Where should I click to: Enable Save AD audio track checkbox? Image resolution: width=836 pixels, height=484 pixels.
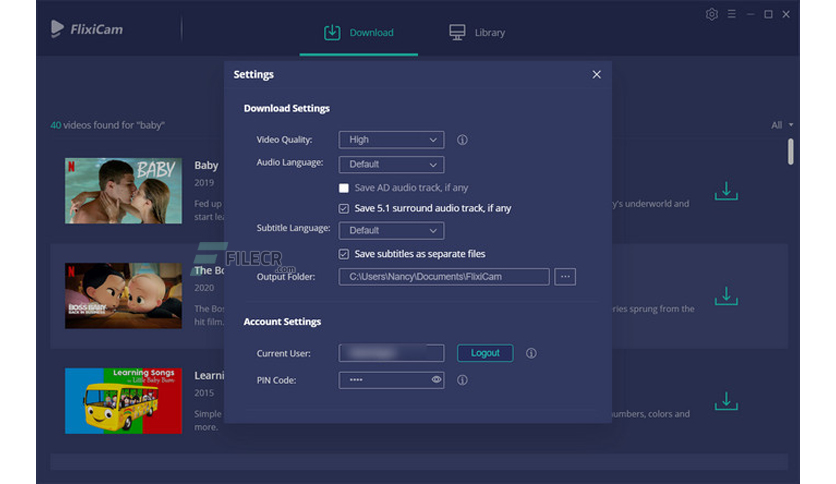pyautogui.click(x=344, y=188)
